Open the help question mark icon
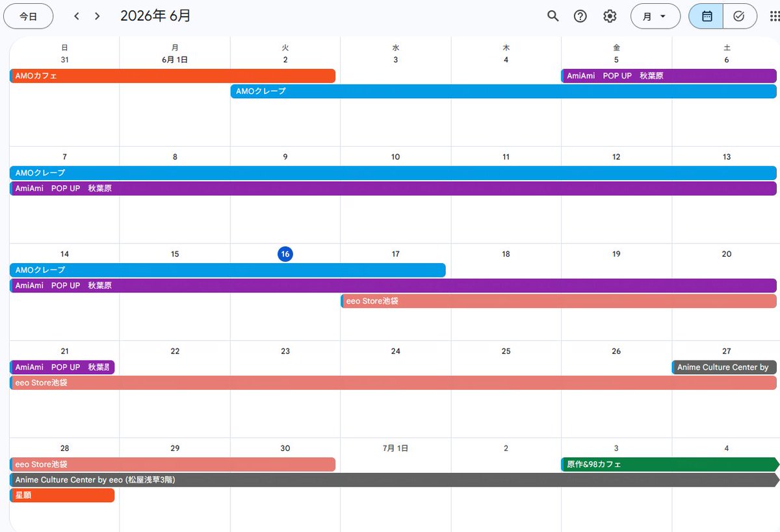The image size is (780, 532). (x=580, y=16)
